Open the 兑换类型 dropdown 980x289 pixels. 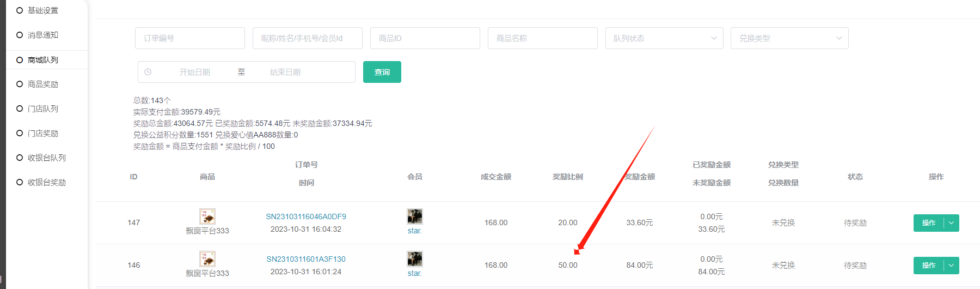tap(789, 38)
